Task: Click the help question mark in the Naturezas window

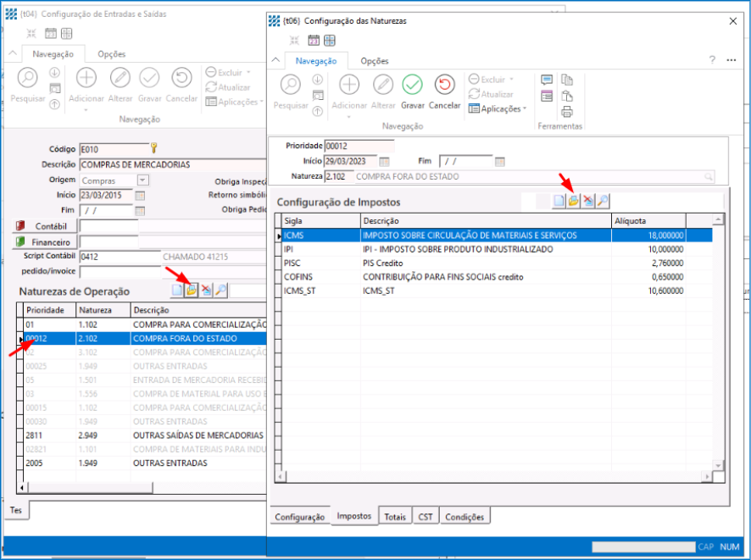Action: [712, 60]
